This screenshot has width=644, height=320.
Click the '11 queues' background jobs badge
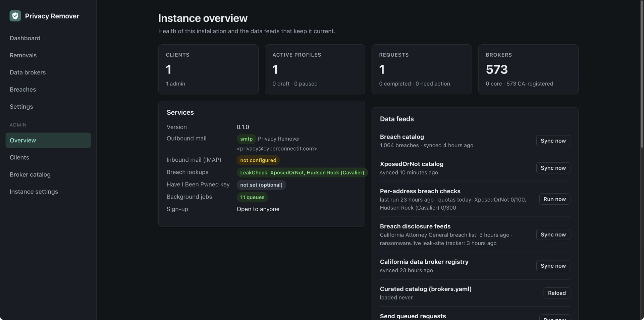point(252,197)
